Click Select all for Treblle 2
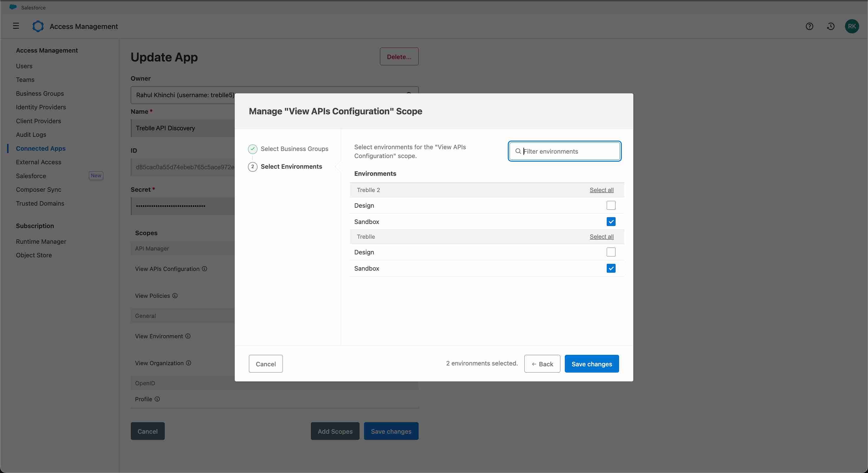The image size is (868, 473). (x=601, y=190)
